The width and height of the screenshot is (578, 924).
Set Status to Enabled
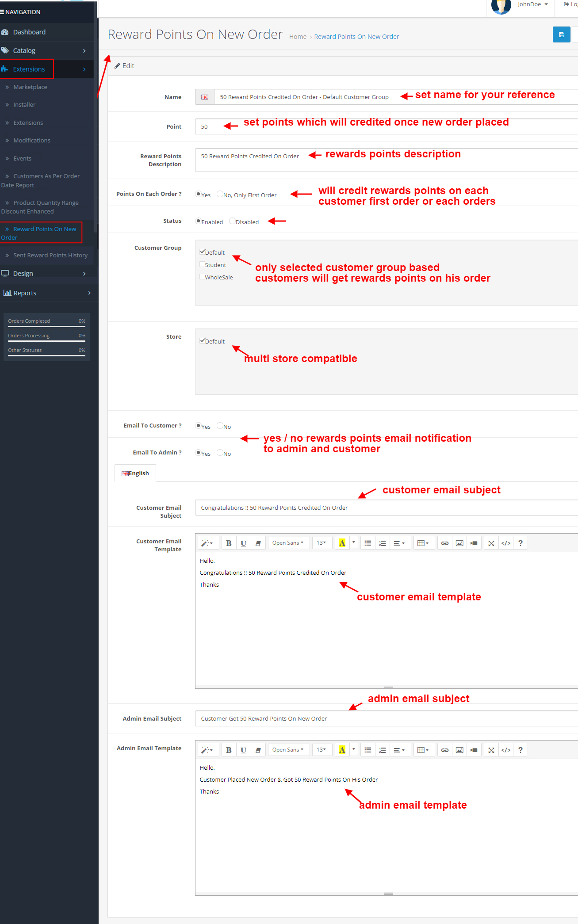198,221
